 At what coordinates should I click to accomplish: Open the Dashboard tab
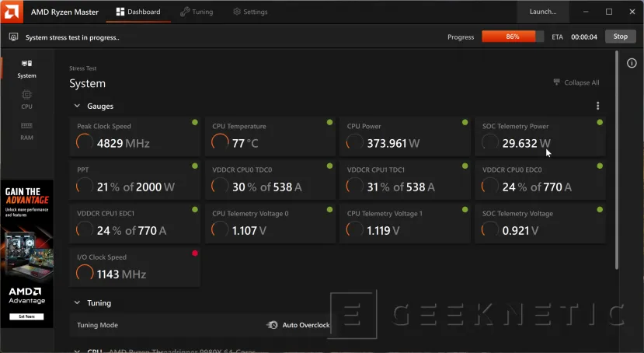point(138,12)
